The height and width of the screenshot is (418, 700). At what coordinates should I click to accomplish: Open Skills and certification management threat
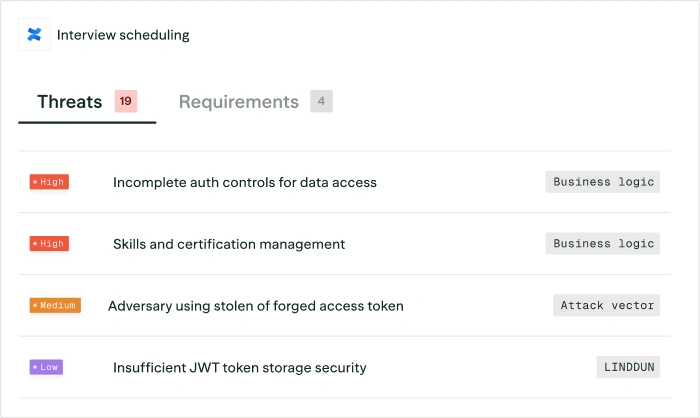(229, 244)
